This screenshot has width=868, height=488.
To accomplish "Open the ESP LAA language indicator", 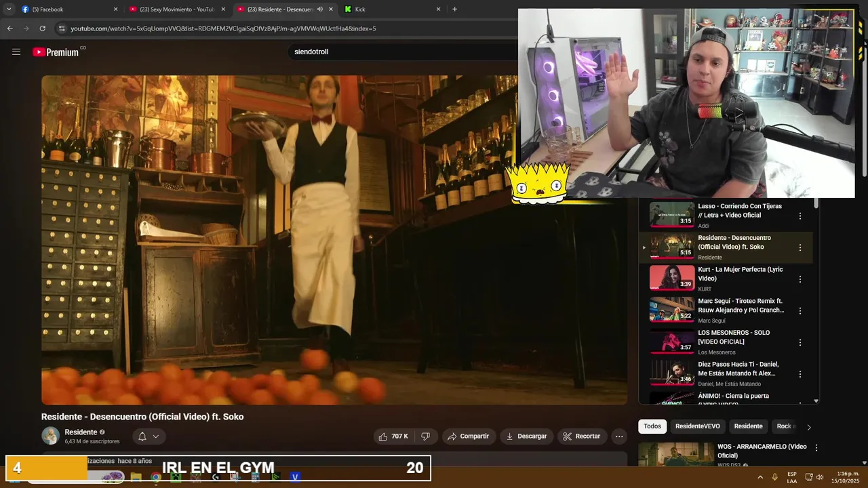I will point(792,477).
